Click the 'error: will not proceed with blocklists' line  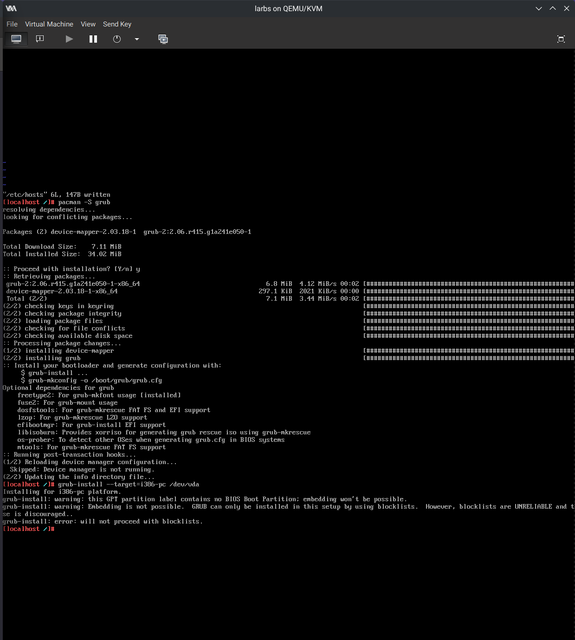pyautogui.click(x=103, y=522)
